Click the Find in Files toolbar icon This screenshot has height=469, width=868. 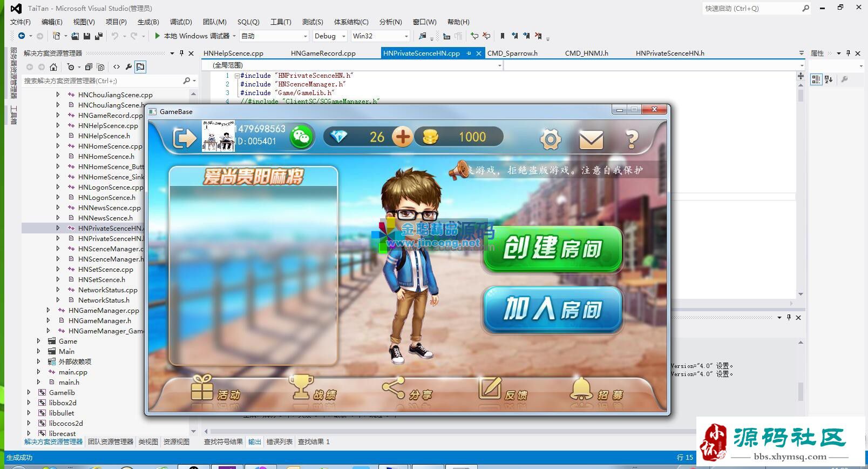coord(422,36)
